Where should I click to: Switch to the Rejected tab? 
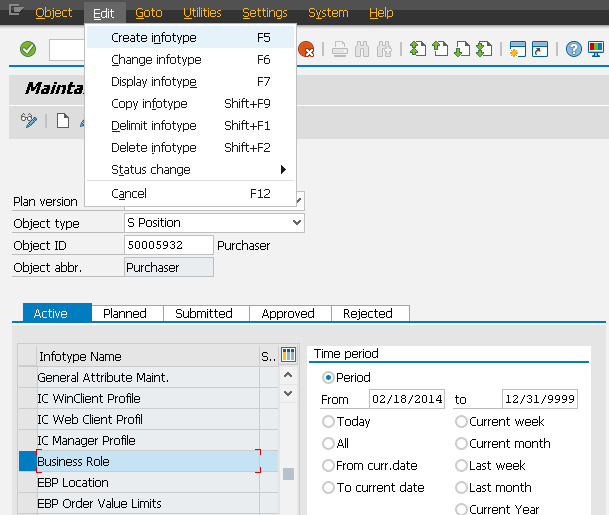(371, 313)
